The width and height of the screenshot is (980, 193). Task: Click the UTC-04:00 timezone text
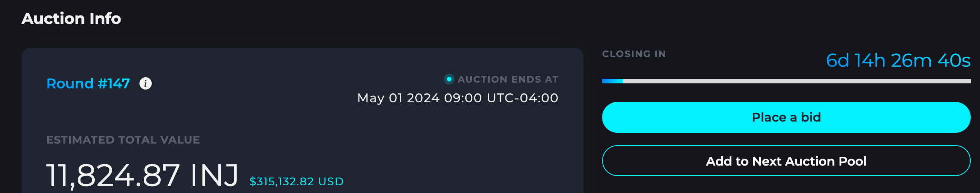(522, 98)
